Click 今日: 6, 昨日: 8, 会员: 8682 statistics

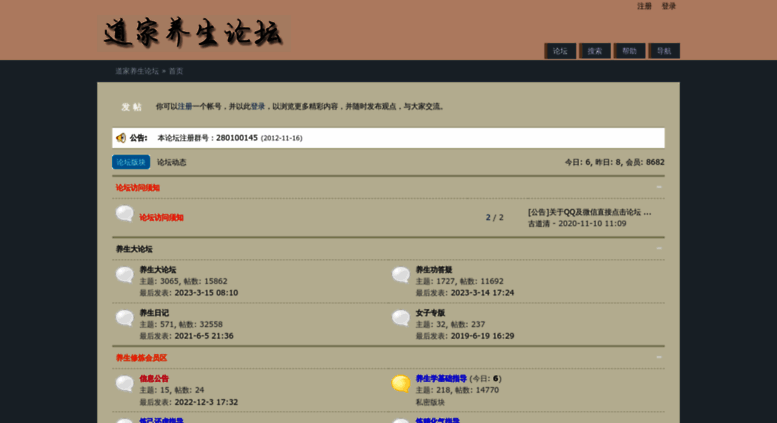(x=614, y=162)
